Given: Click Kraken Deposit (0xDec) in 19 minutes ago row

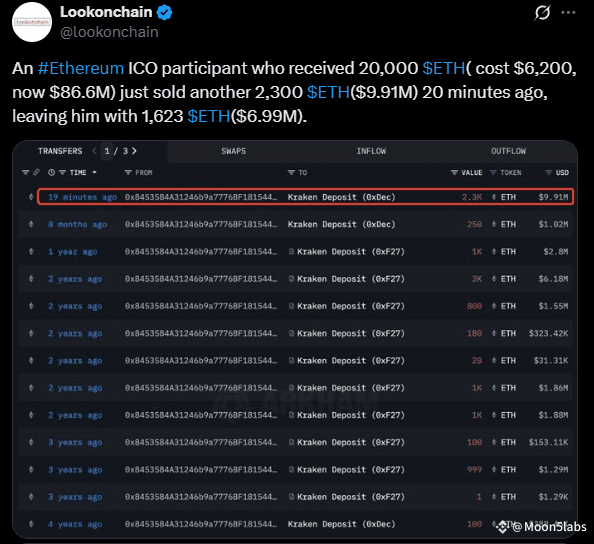Looking at the screenshot, I should click(341, 197).
